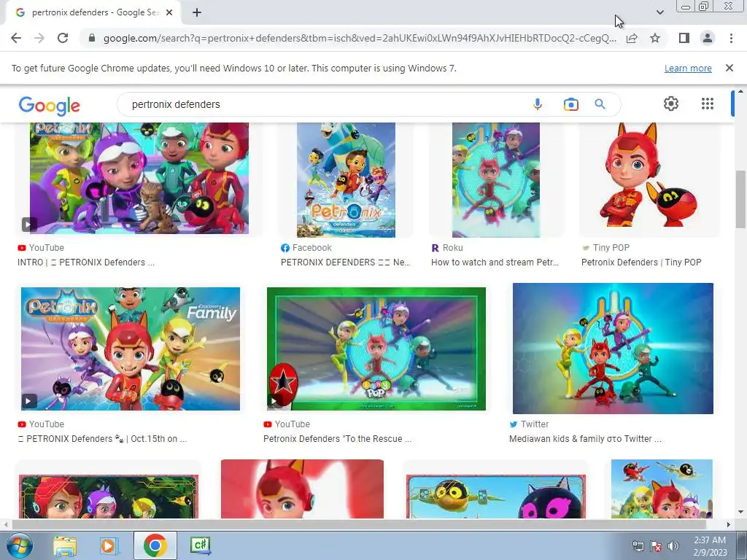
Task: Select the pertronix defenders browser tab
Action: click(93, 13)
